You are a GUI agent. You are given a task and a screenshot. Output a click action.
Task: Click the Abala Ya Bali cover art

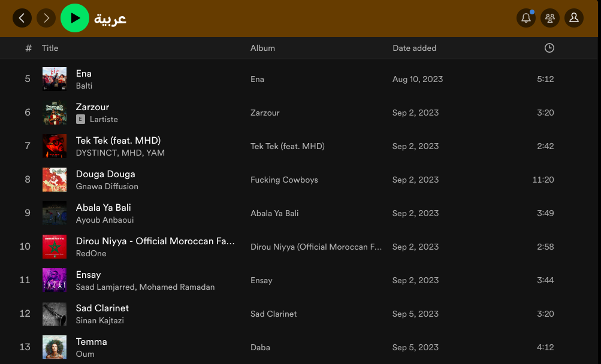point(55,213)
